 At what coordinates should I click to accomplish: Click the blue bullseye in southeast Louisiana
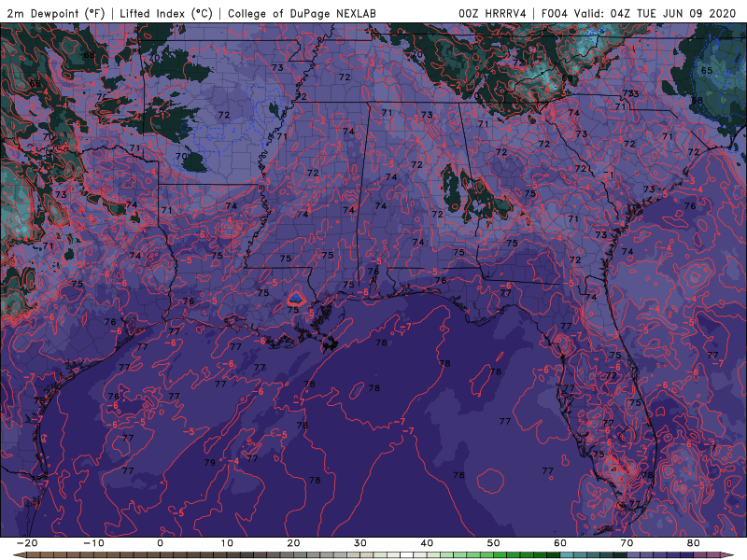click(296, 299)
